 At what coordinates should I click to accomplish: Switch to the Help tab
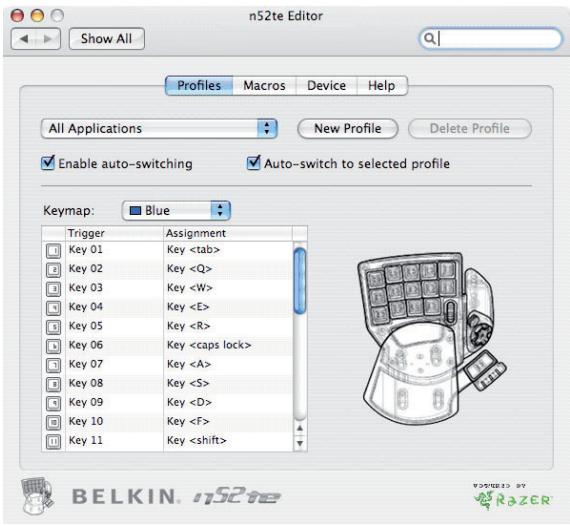[382, 86]
